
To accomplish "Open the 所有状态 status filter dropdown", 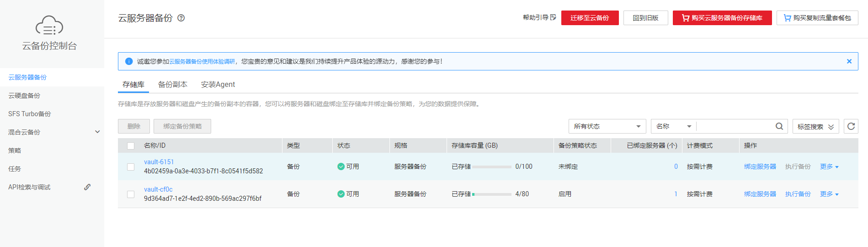I will coord(607,126).
